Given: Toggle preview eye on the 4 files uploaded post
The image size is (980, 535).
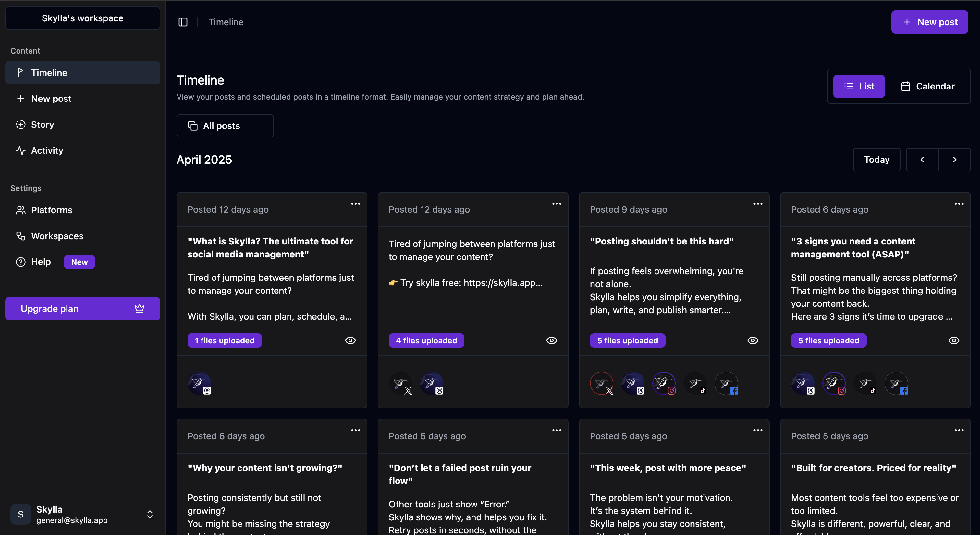Looking at the screenshot, I should [551, 340].
